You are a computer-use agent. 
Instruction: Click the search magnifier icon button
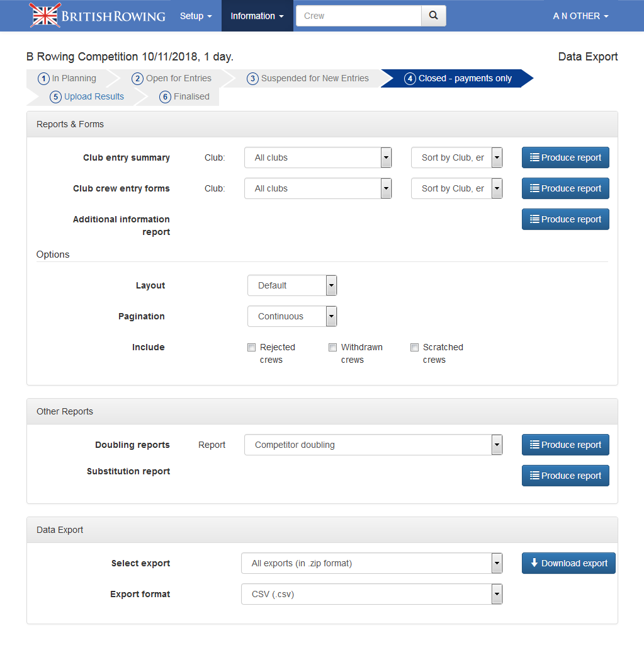[433, 16]
